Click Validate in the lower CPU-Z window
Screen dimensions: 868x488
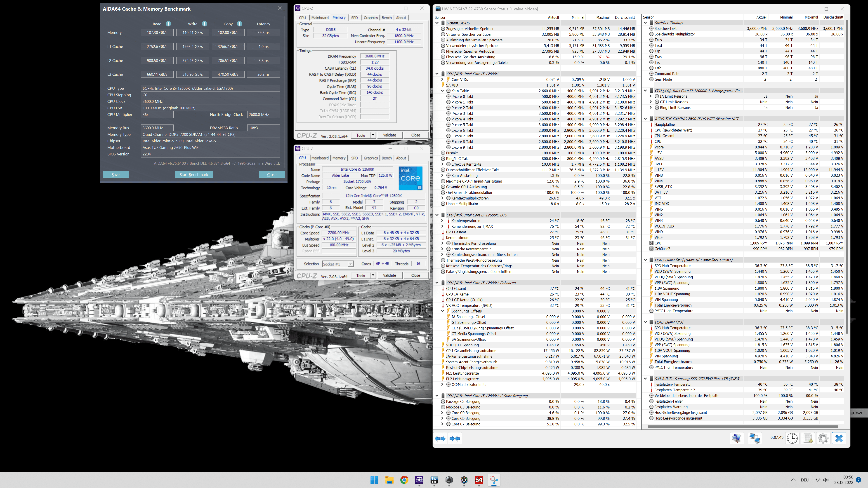[389, 275]
